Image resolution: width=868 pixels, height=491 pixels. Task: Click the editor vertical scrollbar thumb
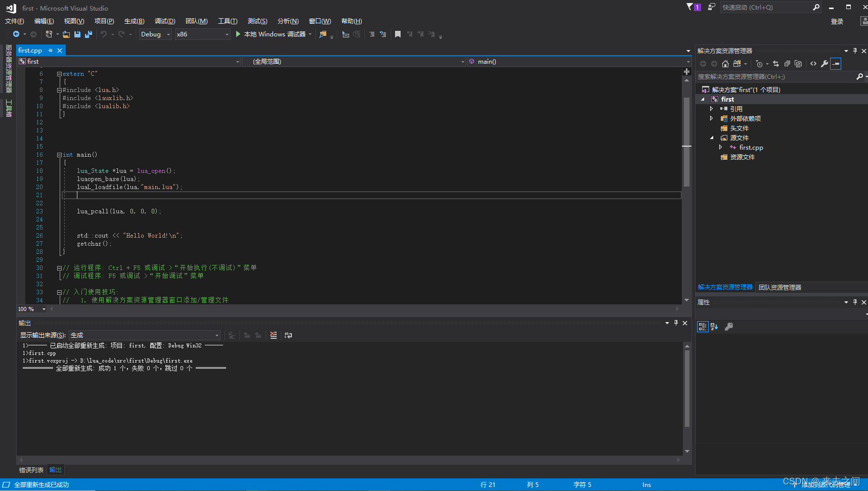[686, 143]
